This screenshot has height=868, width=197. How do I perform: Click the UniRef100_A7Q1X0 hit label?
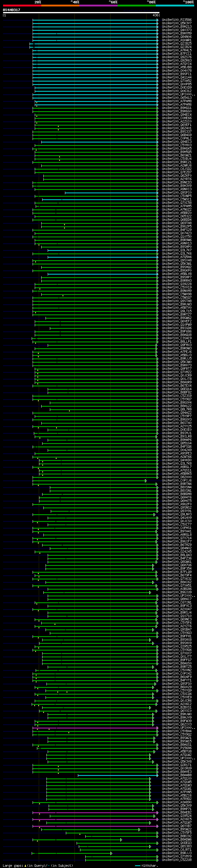pyautogui.click(x=177, y=778)
